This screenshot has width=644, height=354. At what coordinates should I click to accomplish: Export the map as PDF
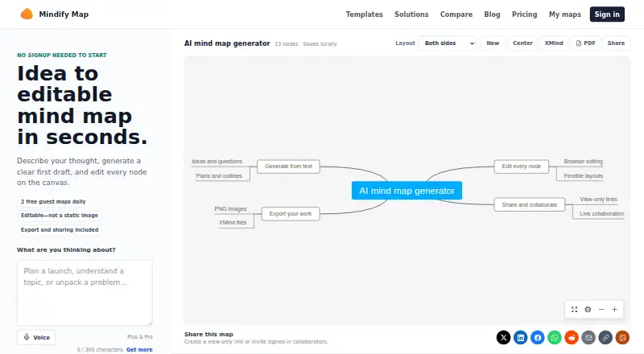[586, 43]
